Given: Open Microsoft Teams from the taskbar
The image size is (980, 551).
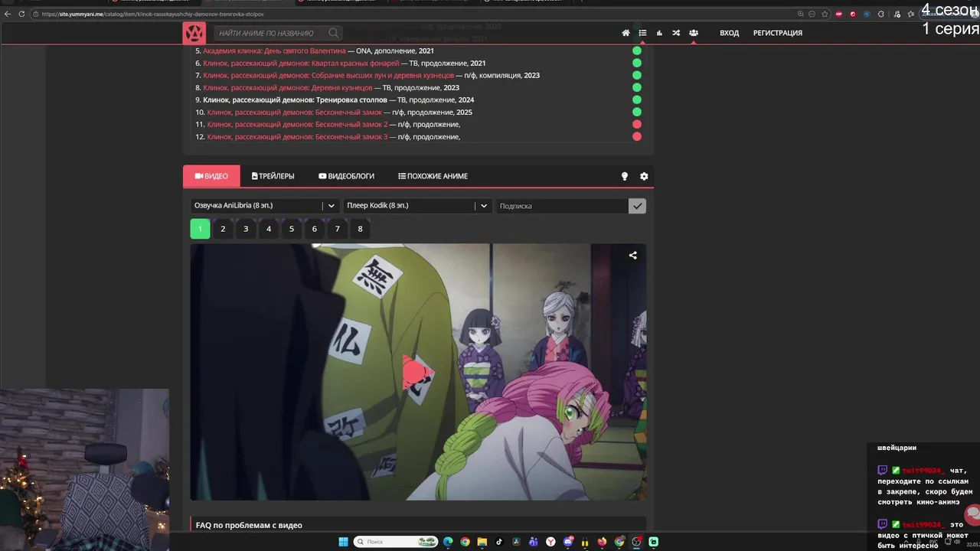Looking at the screenshot, I should (534, 542).
